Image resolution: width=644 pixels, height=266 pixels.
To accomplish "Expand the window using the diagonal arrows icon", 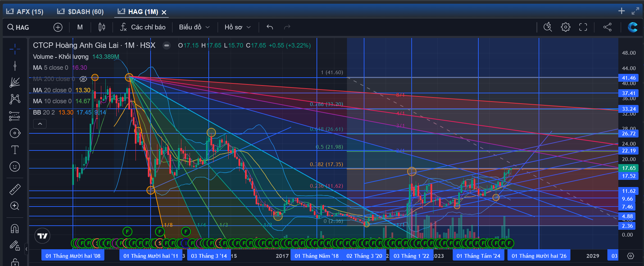I will [x=635, y=11].
